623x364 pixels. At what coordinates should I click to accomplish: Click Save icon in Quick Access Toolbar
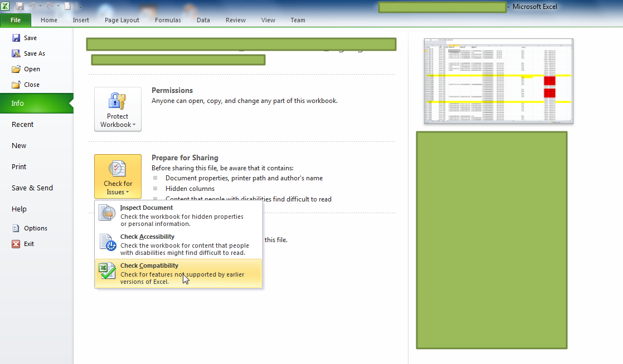point(20,6)
